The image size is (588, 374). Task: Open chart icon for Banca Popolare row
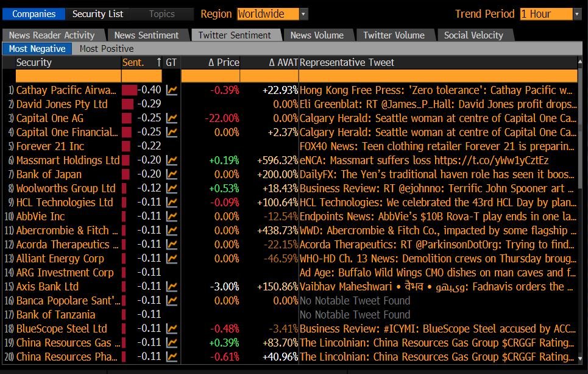172,300
